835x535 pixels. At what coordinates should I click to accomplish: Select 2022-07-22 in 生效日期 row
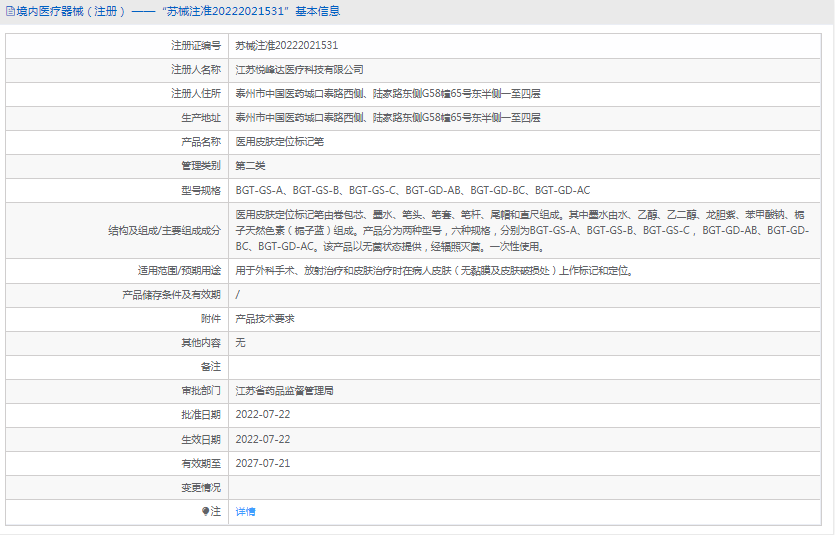[263, 440]
